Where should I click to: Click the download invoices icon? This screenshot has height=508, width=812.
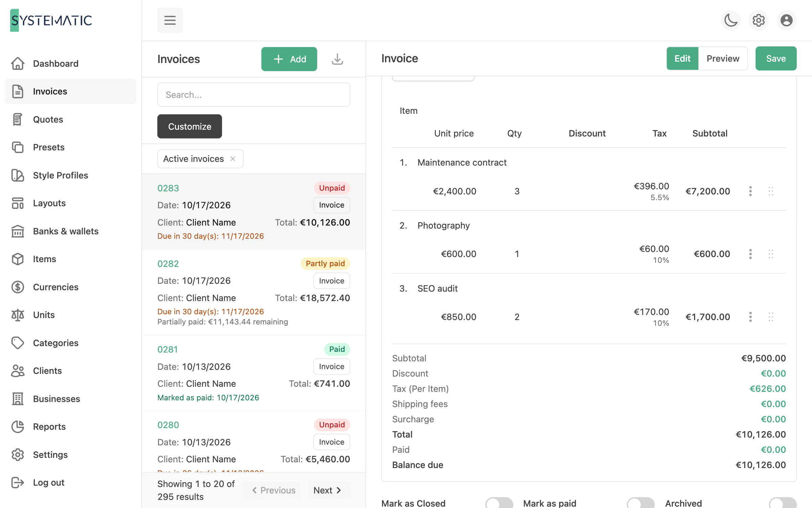(337, 59)
